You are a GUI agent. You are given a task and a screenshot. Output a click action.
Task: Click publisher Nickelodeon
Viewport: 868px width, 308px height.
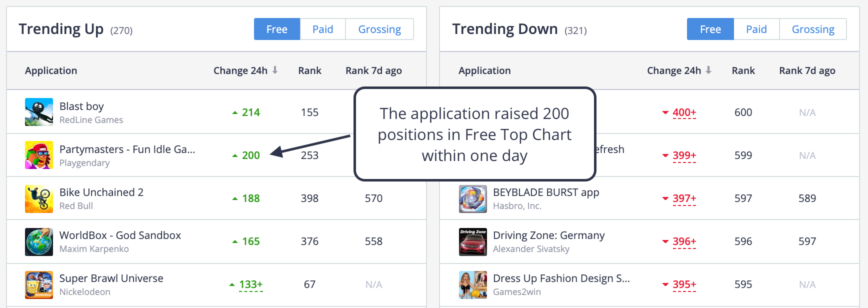point(85,292)
